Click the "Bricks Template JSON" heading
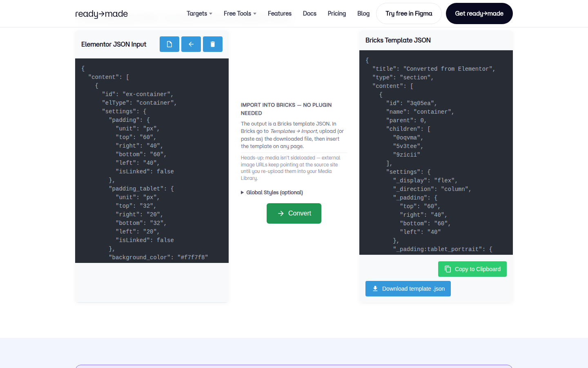588x368 pixels. pyautogui.click(x=398, y=40)
